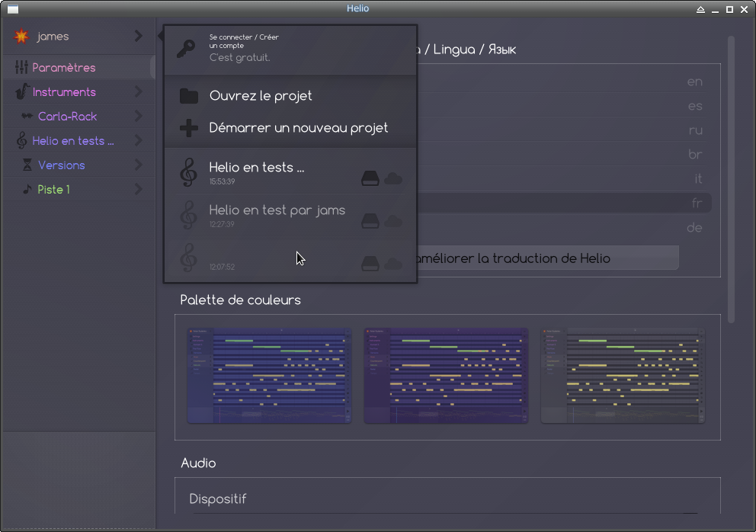This screenshot has width=756, height=532.
Task: Select Se connecter / Créer un compte
Action: (290, 50)
